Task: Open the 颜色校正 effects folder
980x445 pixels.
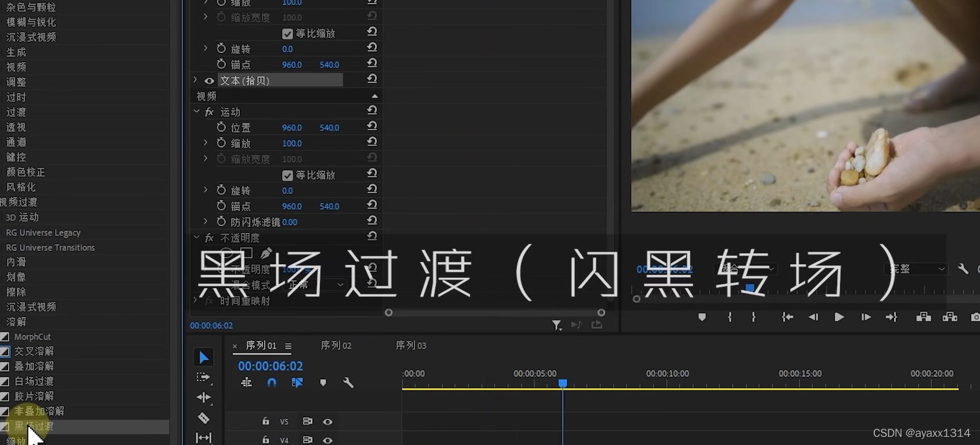Action: [x=26, y=172]
